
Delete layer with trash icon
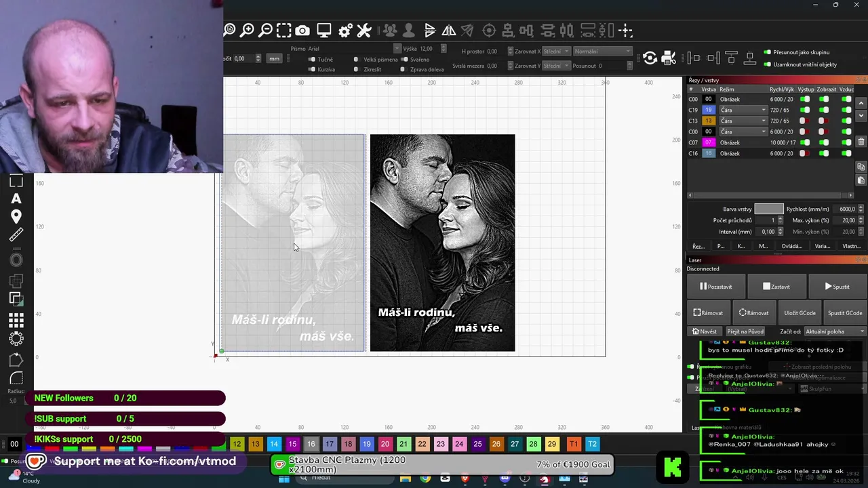(861, 142)
